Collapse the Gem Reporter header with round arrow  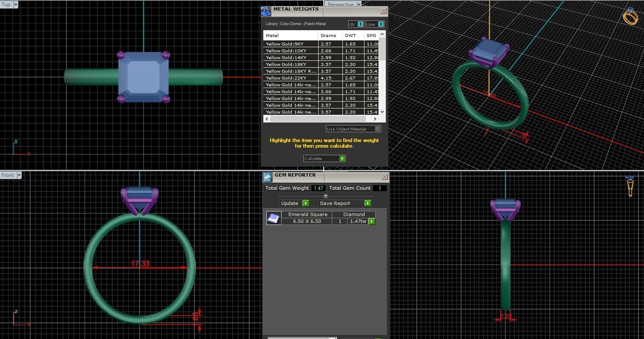coord(326,196)
